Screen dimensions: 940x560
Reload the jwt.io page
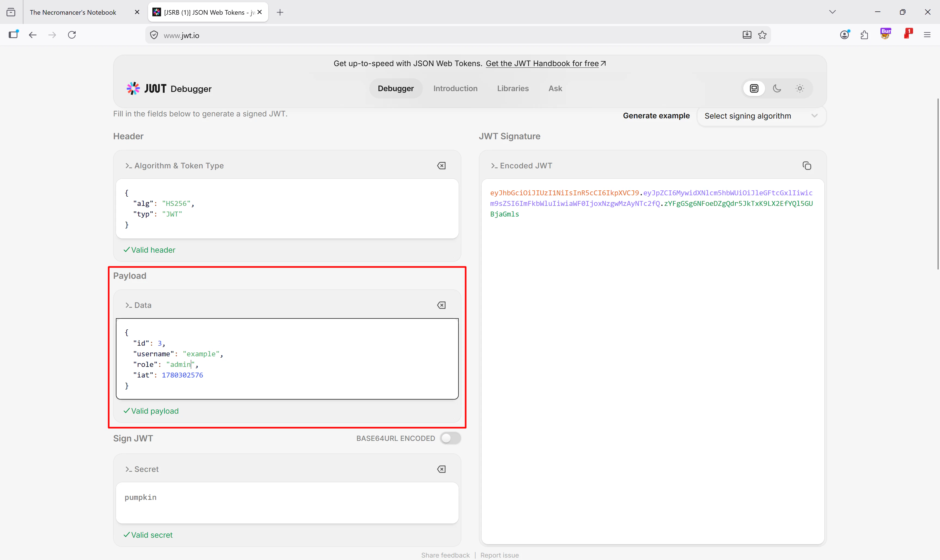point(72,35)
